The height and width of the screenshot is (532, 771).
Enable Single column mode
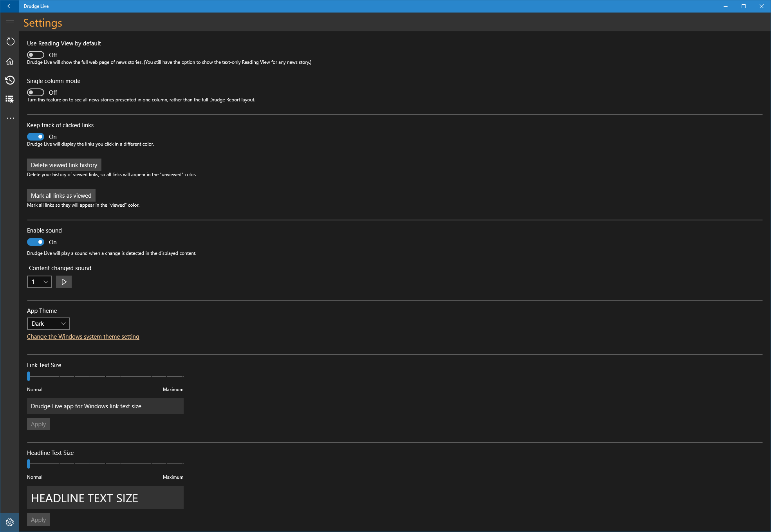[x=36, y=92]
